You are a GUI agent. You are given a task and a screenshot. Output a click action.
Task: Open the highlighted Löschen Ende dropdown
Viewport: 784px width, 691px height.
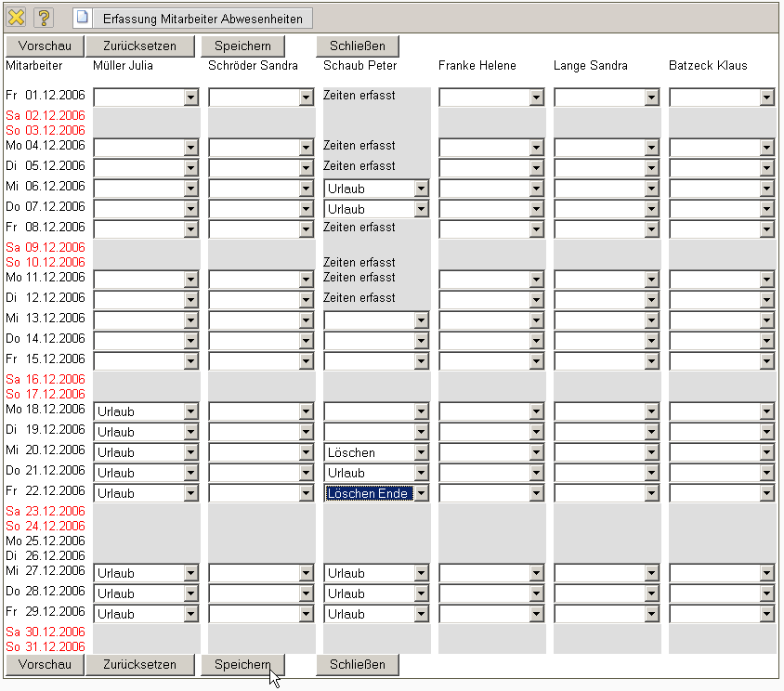click(x=421, y=493)
